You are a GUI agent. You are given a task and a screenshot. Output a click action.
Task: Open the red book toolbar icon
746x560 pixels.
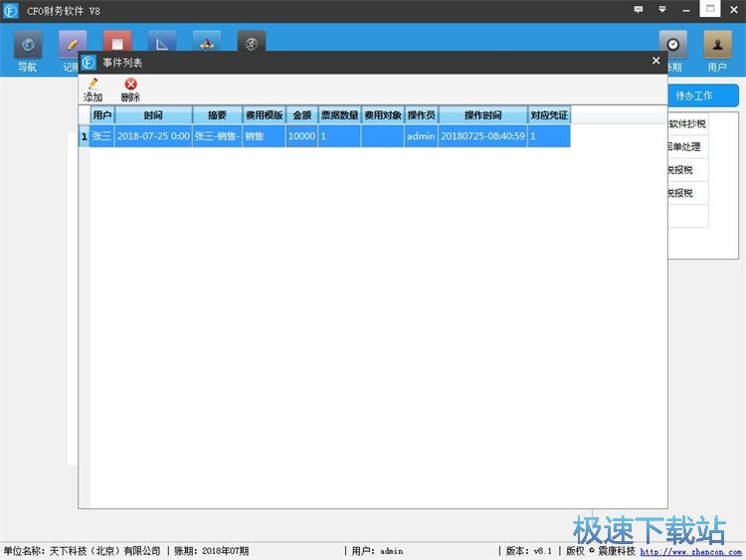point(117,42)
